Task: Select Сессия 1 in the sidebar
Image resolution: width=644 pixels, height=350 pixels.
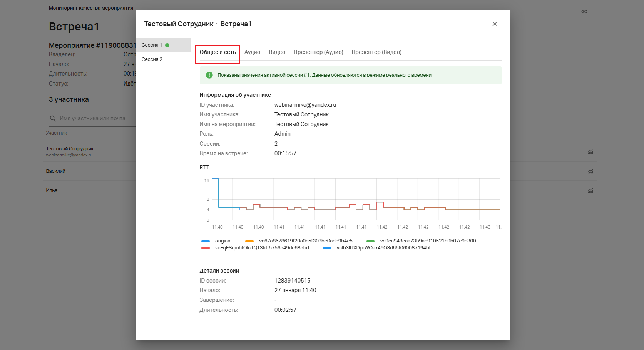Action: 152,45
